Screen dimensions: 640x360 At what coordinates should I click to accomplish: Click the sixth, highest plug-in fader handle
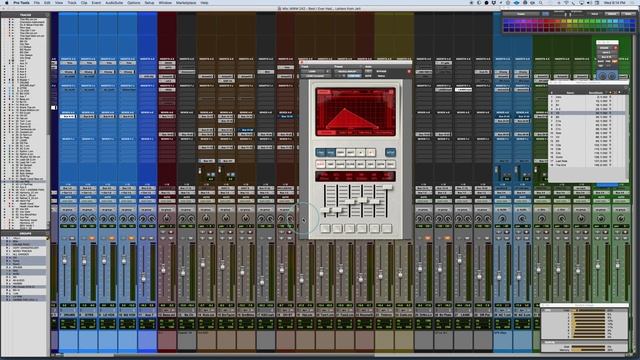(387, 187)
